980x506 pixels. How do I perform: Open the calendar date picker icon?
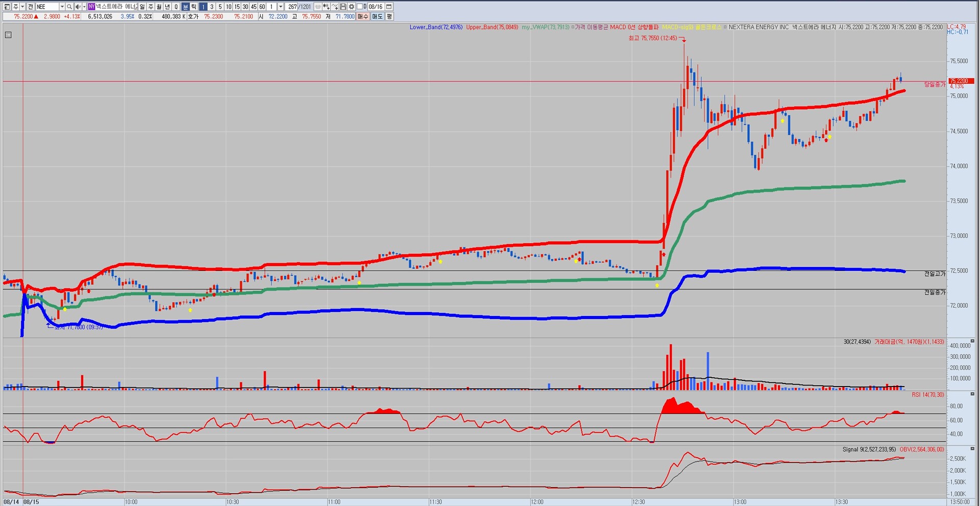click(x=389, y=7)
